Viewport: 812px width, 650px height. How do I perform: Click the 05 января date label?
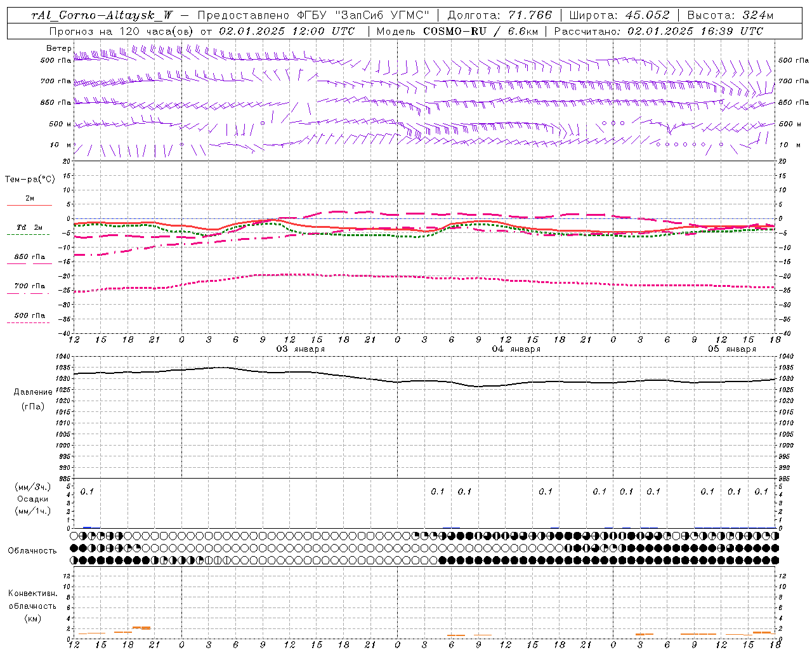pos(732,349)
